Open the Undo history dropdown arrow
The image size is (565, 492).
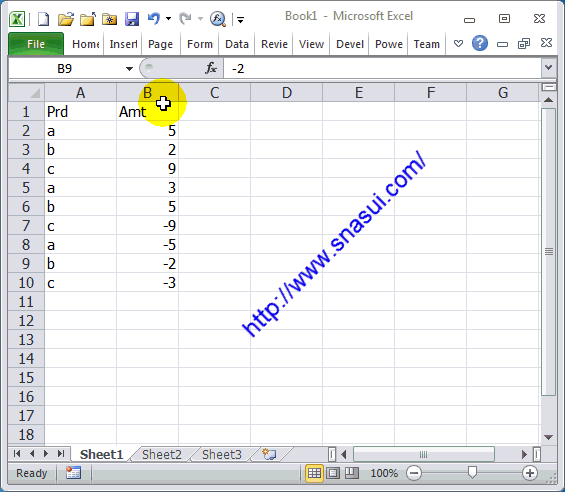[168, 18]
